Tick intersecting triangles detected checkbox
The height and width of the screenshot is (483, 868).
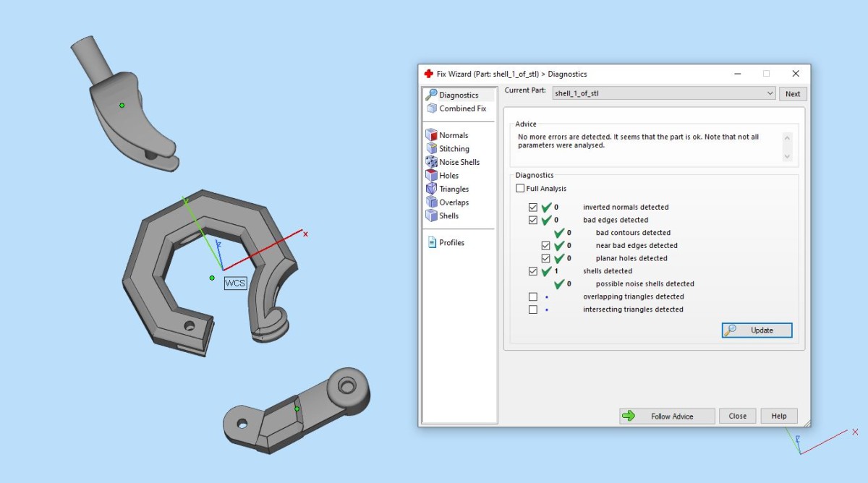coord(533,309)
